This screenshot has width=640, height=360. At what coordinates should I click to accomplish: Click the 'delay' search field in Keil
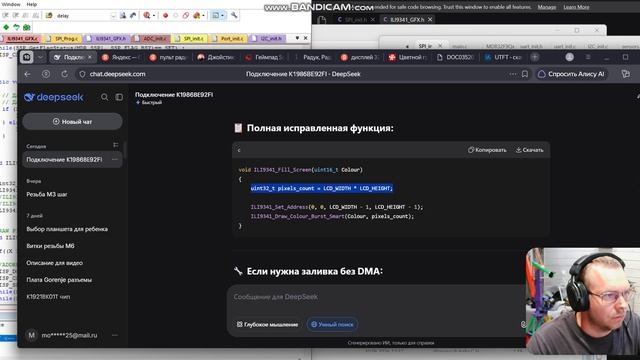[83, 16]
